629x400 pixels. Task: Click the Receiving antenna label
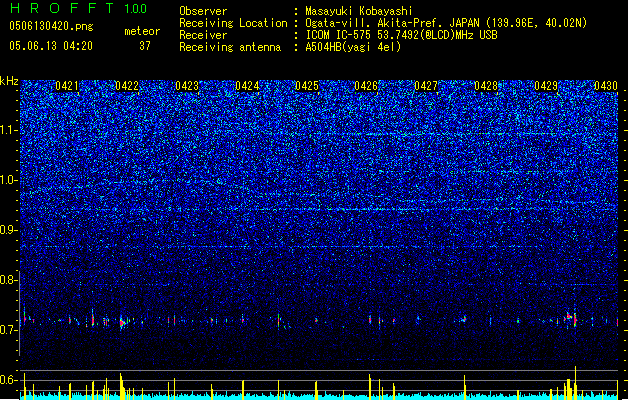(230, 47)
